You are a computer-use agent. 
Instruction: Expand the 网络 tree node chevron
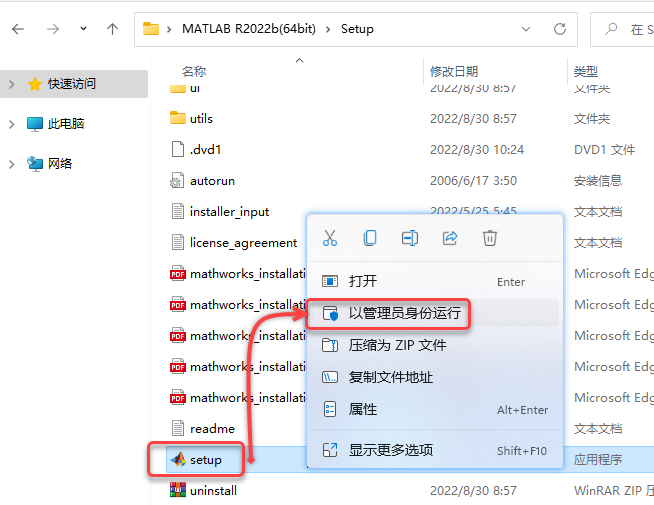[12, 164]
